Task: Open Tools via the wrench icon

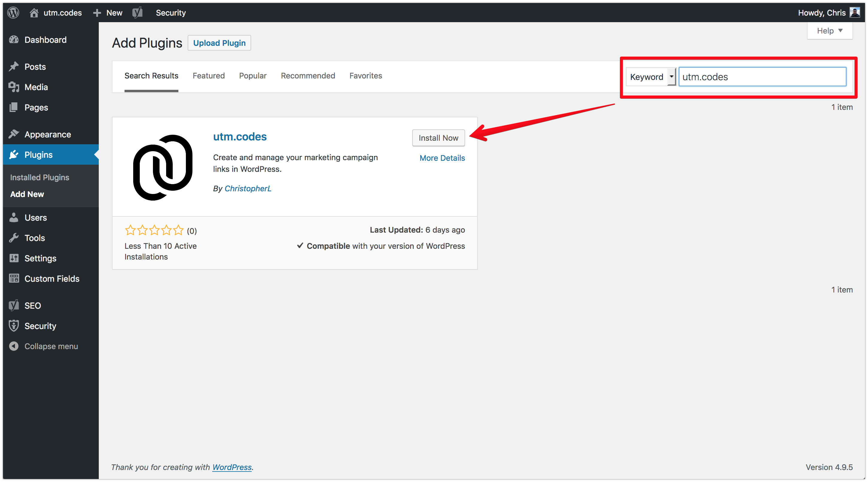Action: [x=14, y=238]
